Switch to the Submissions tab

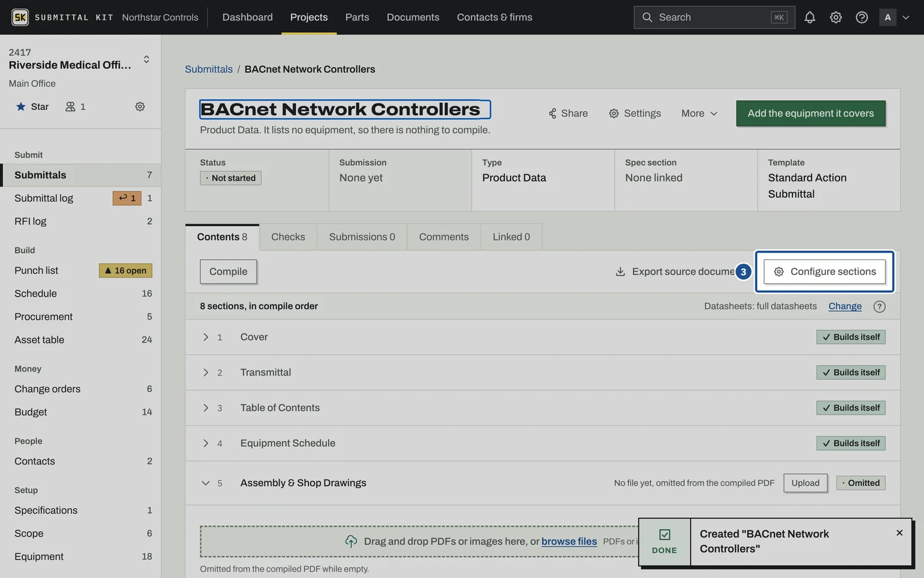point(362,237)
